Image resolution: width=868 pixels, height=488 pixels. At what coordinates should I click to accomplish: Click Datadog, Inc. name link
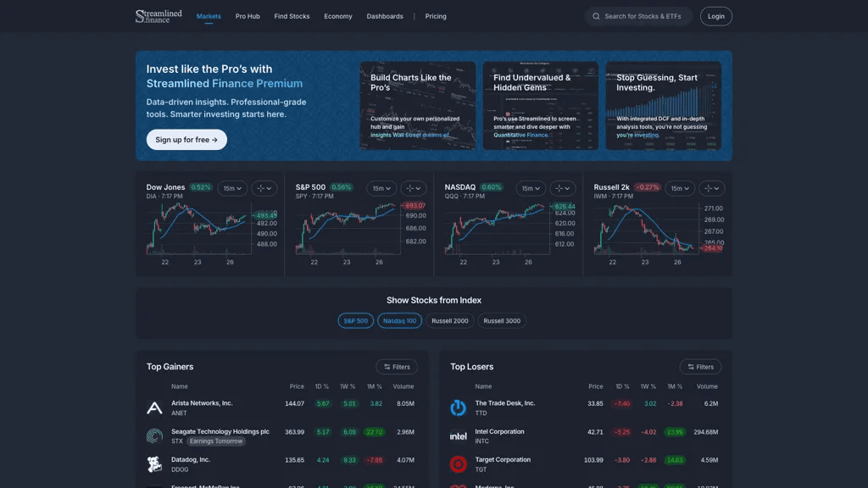click(191, 460)
